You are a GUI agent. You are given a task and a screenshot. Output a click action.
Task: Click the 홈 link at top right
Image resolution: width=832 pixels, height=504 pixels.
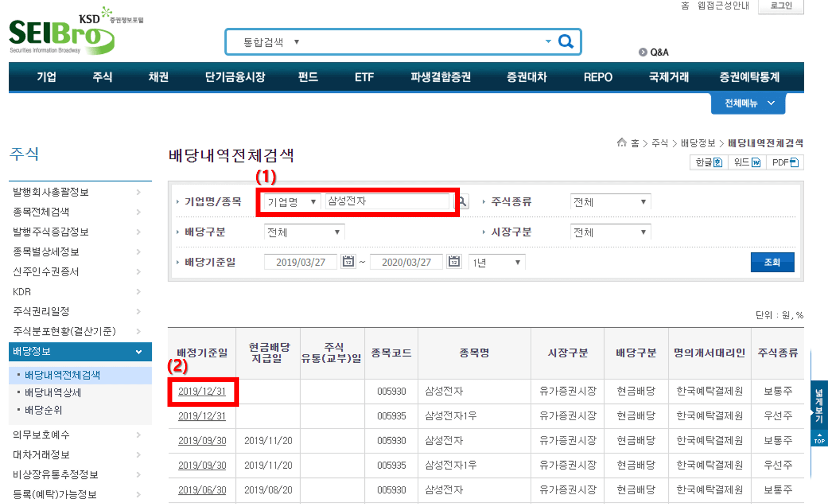pos(685,5)
